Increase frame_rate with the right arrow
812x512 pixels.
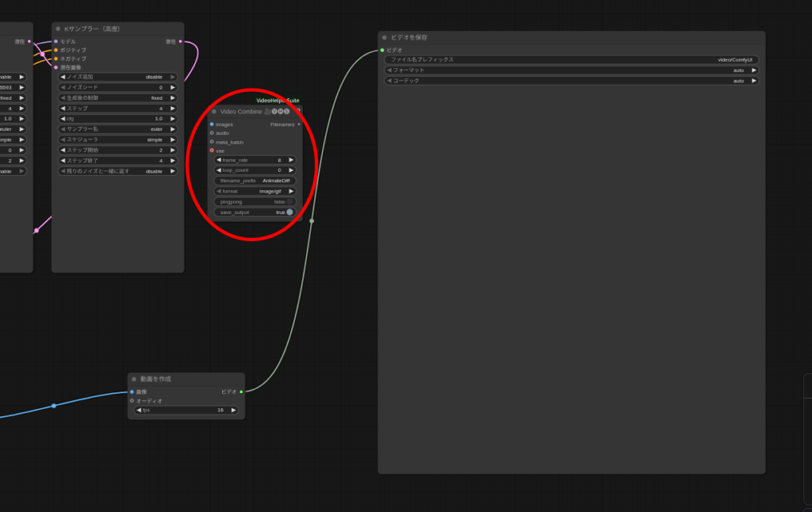291,160
